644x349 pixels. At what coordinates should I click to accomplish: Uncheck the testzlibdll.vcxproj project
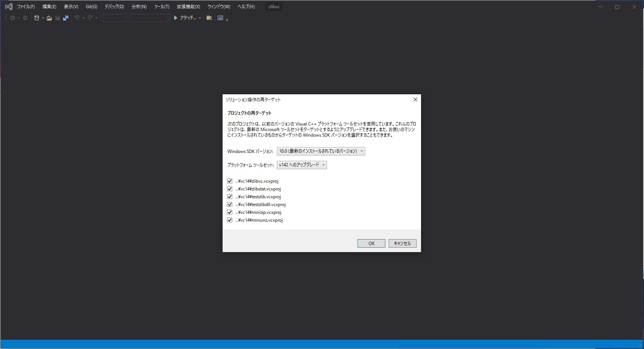230,204
